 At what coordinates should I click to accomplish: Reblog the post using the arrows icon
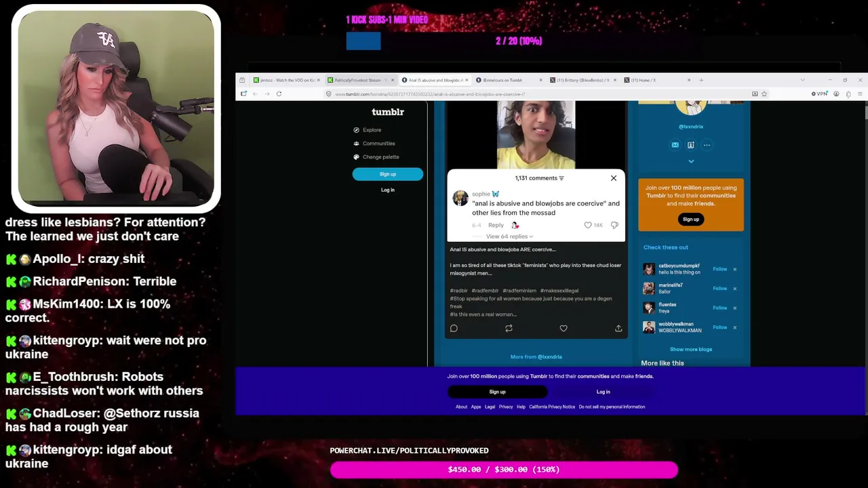tap(509, 329)
